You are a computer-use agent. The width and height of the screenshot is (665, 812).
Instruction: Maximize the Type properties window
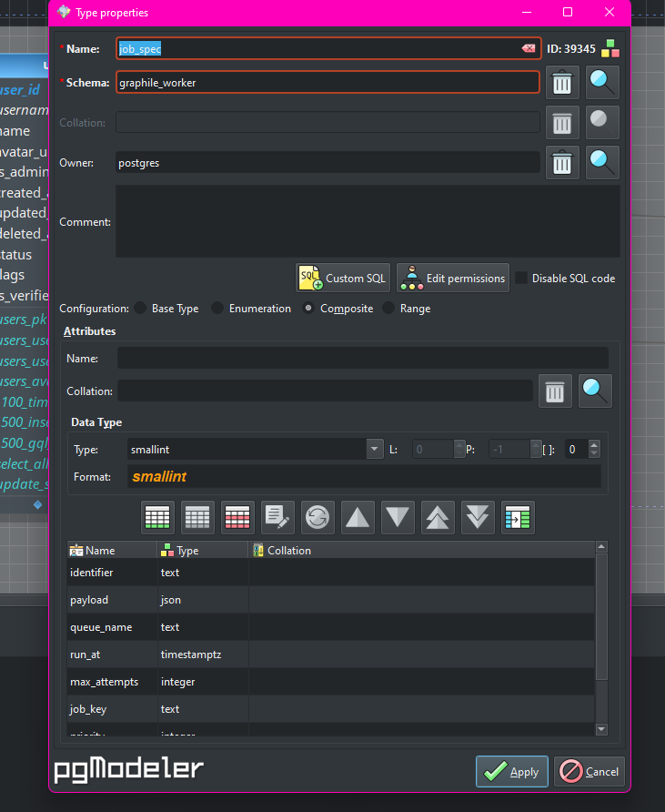click(x=568, y=13)
